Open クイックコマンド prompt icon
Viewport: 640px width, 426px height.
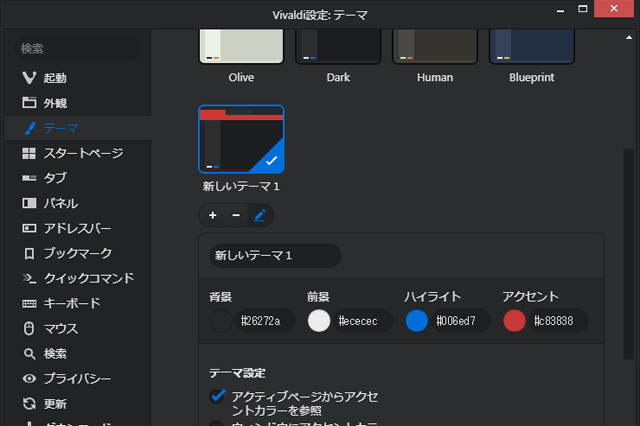point(29,278)
